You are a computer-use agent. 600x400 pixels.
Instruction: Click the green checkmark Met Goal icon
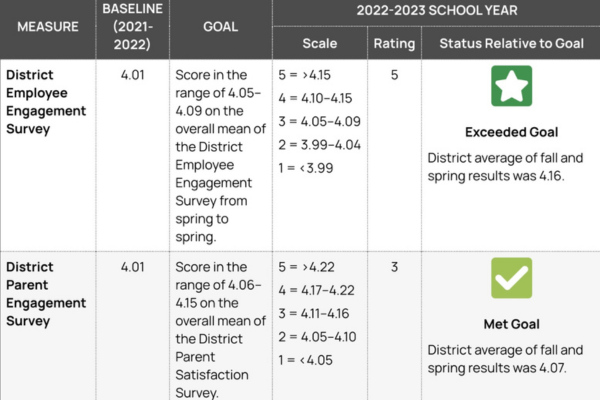click(511, 278)
